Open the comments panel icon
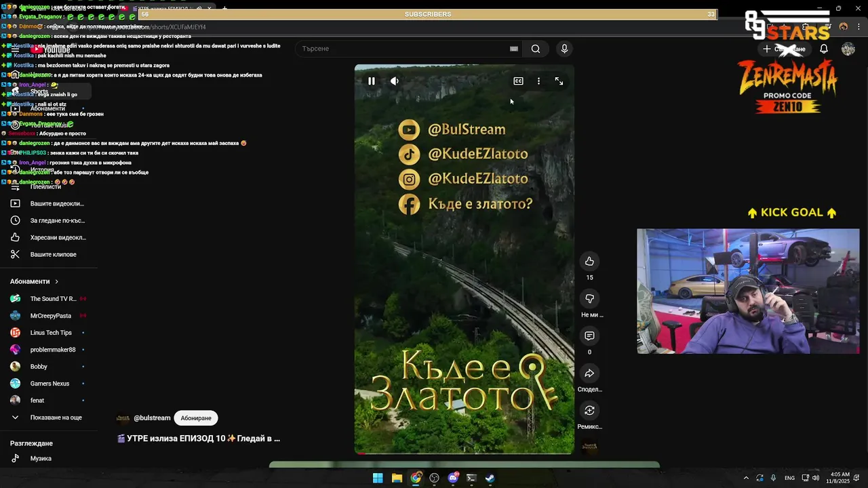The height and width of the screenshot is (488, 868). 589,336
